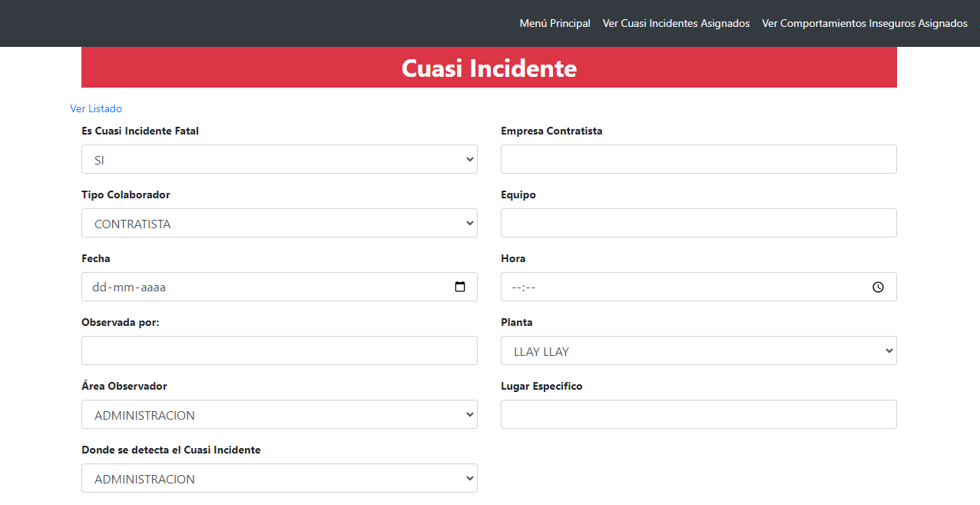Select Menú Principal in the navigation bar

point(555,23)
